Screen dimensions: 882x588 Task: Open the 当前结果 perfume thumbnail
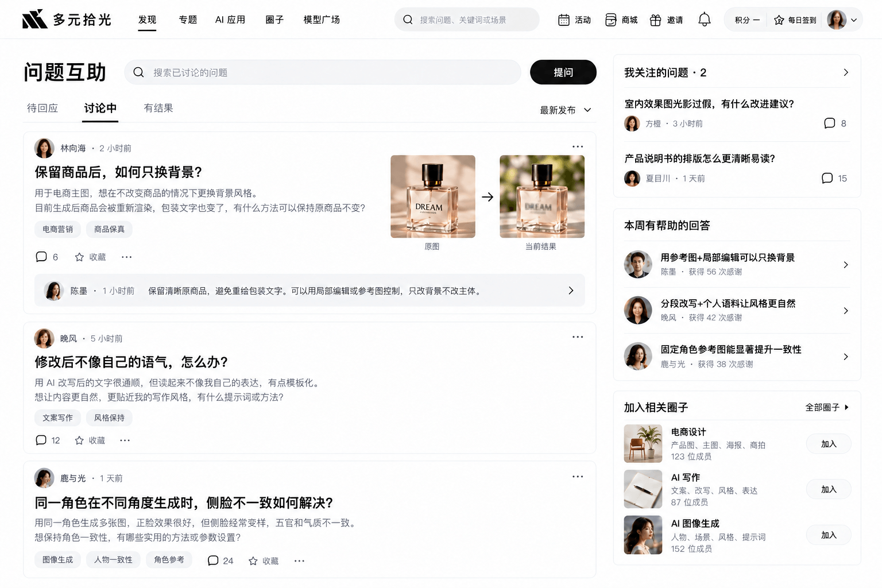(542, 196)
